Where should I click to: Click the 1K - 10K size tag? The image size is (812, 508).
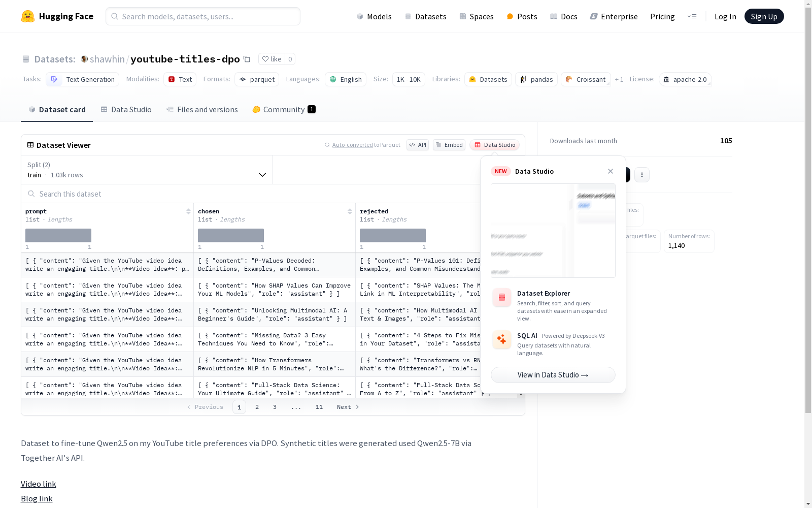(x=409, y=79)
